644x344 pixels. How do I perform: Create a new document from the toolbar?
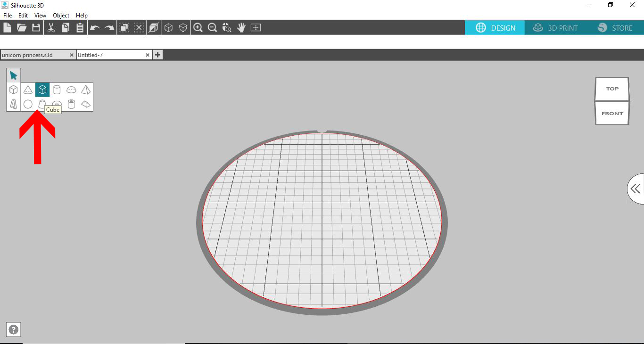tap(7, 28)
